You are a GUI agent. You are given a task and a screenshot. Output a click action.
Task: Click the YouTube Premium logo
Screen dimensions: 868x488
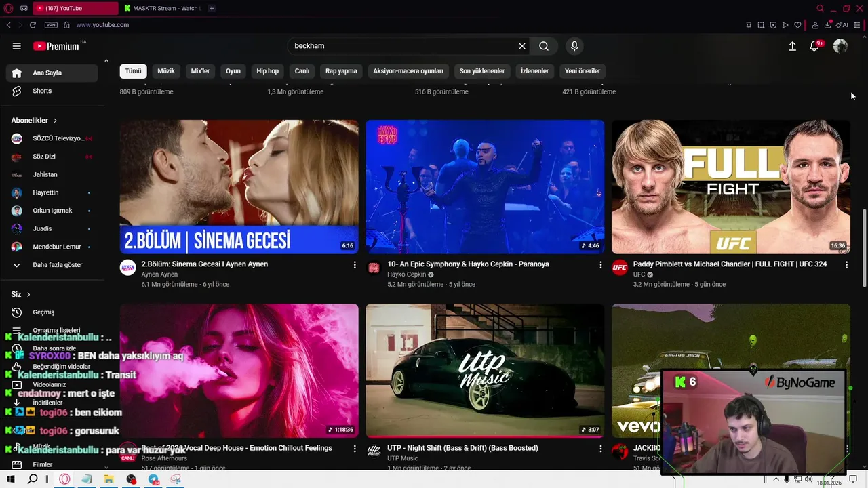[56, 46]
